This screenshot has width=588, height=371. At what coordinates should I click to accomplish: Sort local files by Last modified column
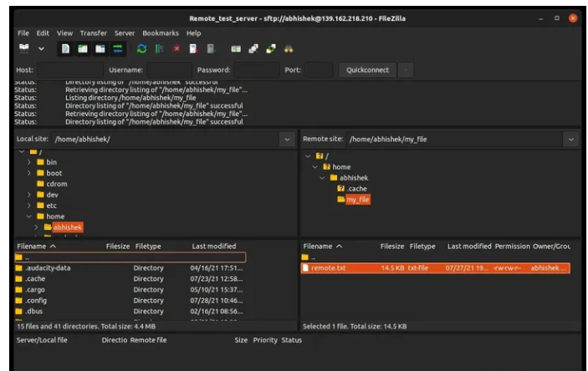click(x=214, y=246)
